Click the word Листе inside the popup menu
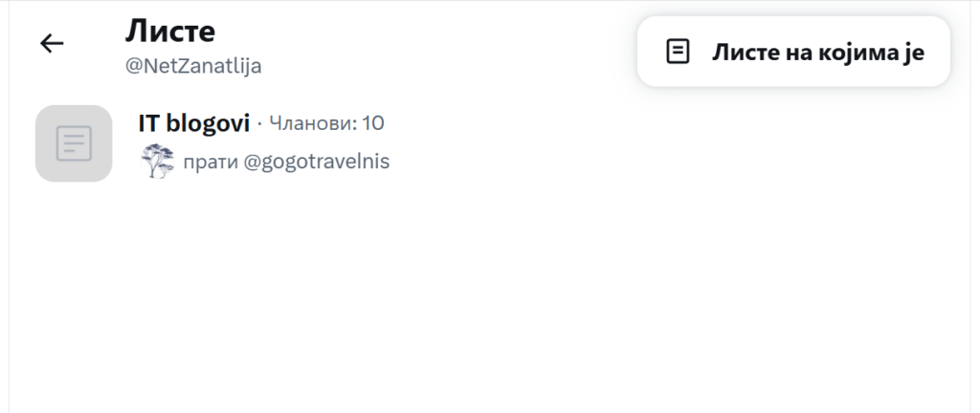980x413 pixels. coord(743,52)
